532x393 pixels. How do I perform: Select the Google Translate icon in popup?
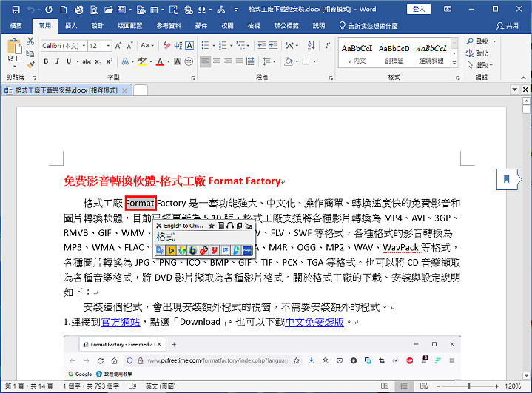160,250
